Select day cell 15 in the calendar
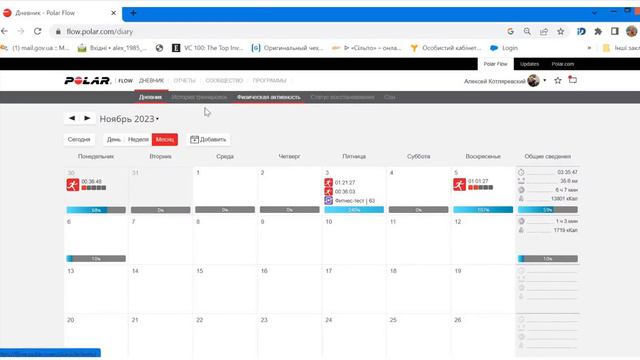 (225, 289)
